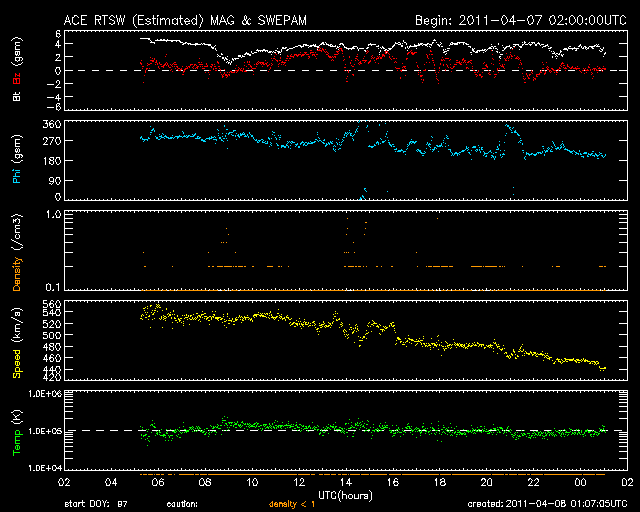The width and height of the screenshot is (640, 512).
Task: Click the 'Density (/cm3)' axis label
Action: pos(17,252)
